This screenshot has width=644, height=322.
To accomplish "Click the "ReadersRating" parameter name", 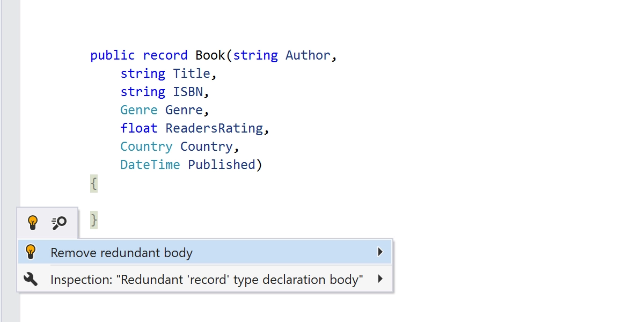I will (x=214, y=128).
